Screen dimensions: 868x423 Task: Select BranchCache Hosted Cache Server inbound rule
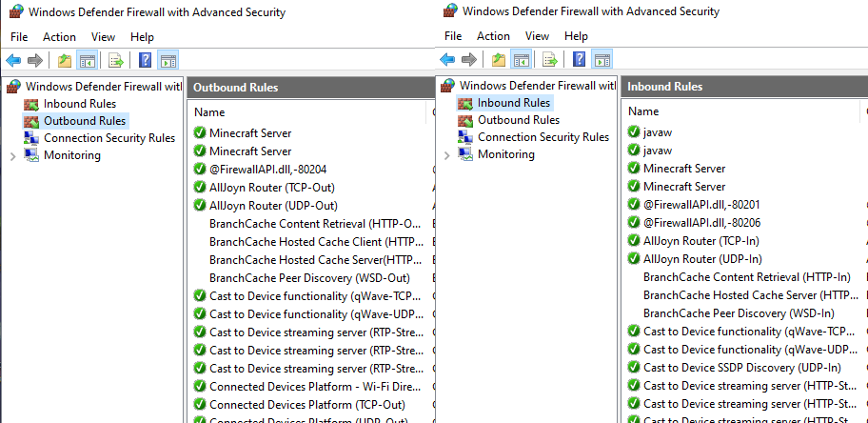[751, 295]
